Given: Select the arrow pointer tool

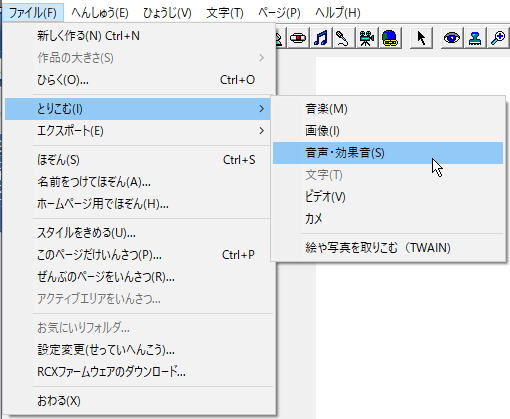Looking at the screenshot, I should (x=421, y=38).
